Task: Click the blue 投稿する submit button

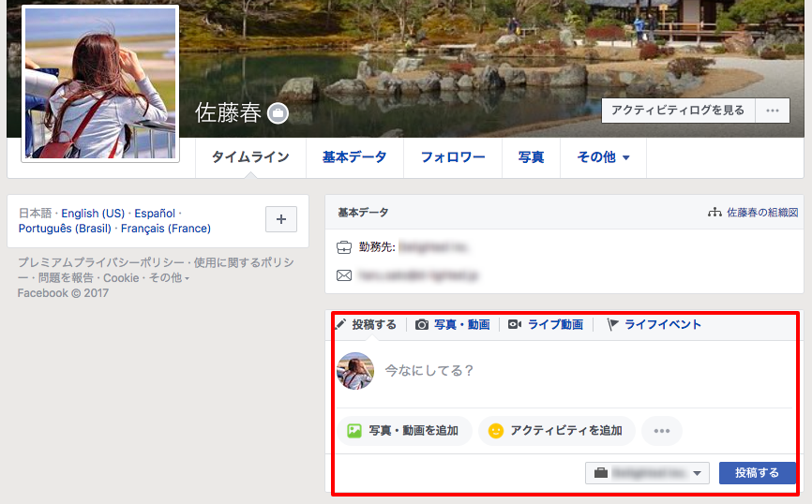Action: pos(757,473)
